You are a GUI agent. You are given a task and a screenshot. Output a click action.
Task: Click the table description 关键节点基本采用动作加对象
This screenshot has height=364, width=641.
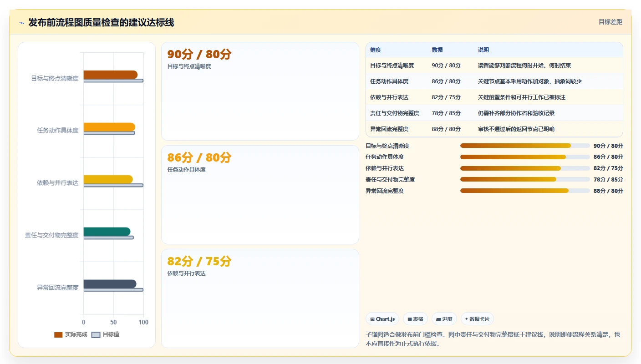(514, 81)
